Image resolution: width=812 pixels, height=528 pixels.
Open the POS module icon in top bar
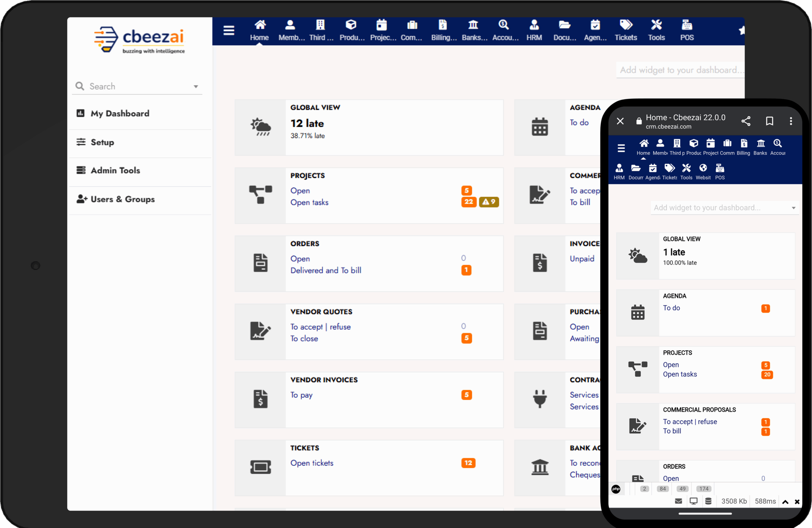point(686,25)
